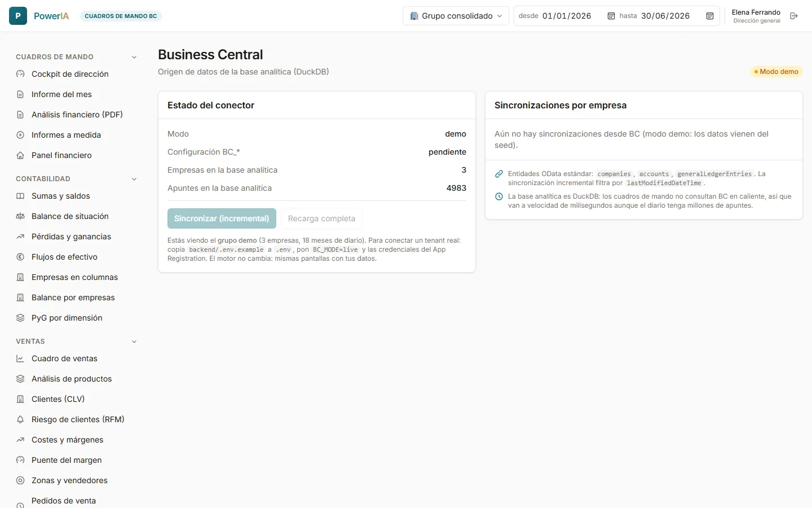Click the logout icon beside Elena Ferrando
The height and width of the screenshot is (508, 812).
(794, 16)
